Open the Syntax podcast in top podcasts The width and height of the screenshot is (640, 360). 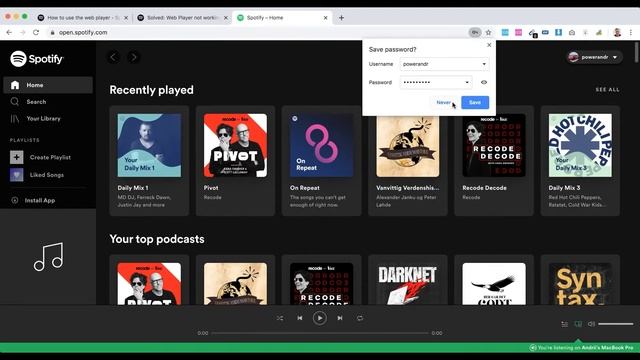click(580, 280)
